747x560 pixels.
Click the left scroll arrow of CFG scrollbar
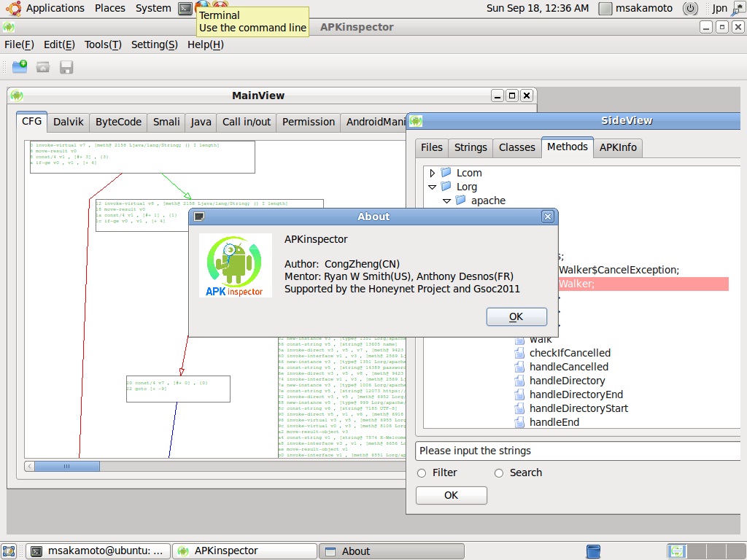point(29,466)
